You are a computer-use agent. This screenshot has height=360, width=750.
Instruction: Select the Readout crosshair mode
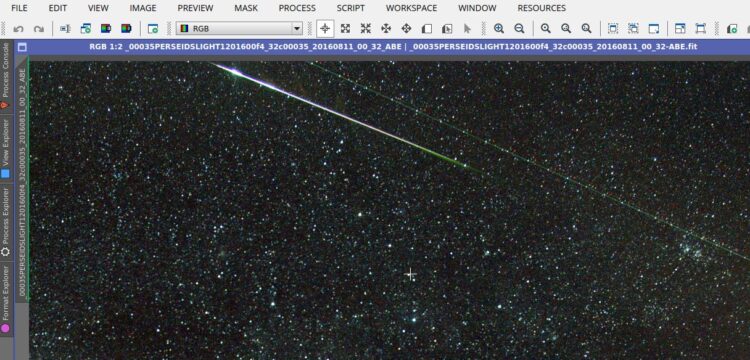click(325, 29)
